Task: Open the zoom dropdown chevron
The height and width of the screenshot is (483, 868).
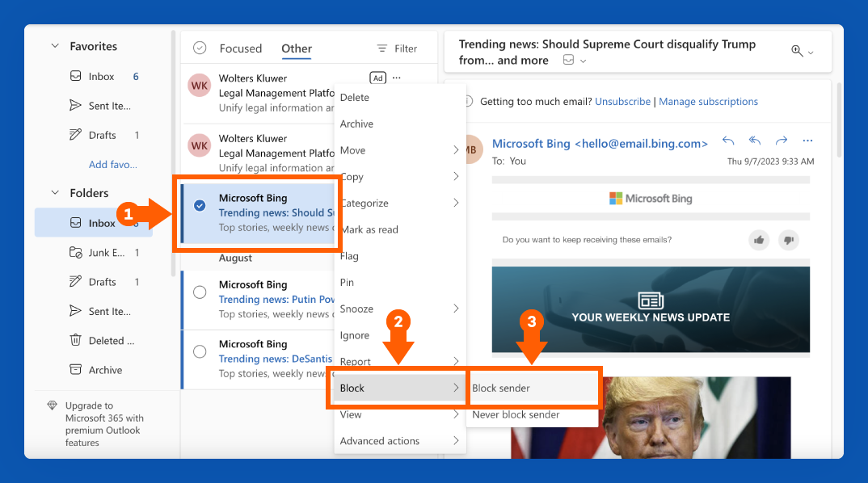Action: 811,52
